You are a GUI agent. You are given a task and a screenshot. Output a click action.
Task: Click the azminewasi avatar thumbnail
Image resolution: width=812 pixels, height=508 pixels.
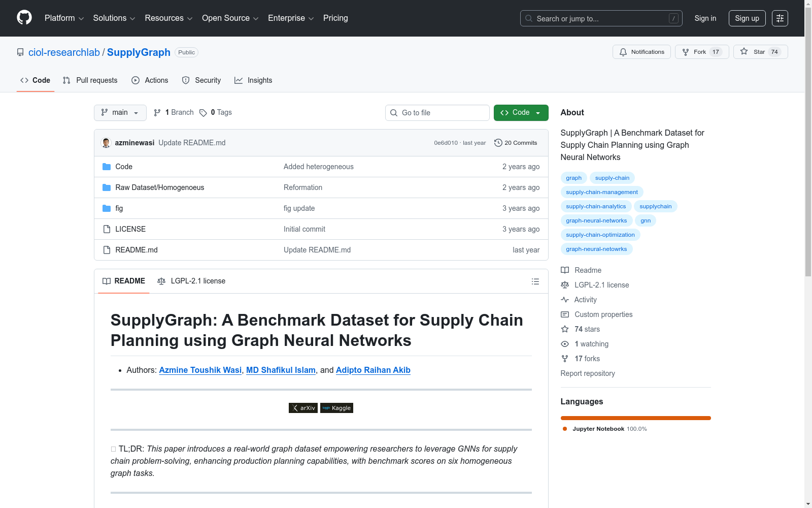[x=106, y=143]
